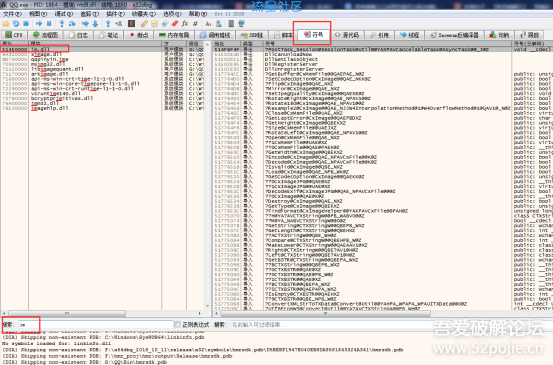Click the Comments yellow notes icon
Image resolution: width=553 pixels, height=365 pixels.
tap(154, 24)
